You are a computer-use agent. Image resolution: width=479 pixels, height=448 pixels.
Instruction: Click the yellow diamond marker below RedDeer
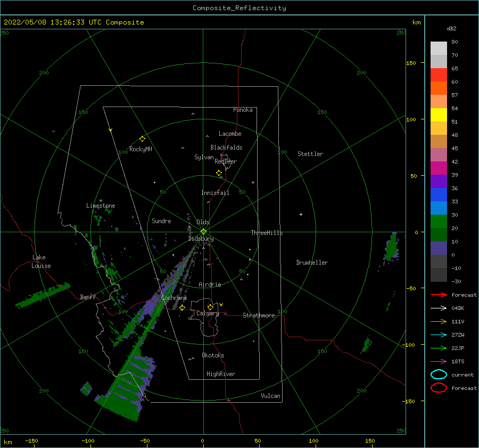[x=219, y=173]
